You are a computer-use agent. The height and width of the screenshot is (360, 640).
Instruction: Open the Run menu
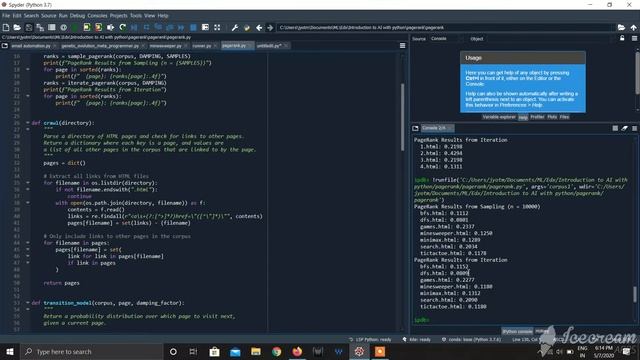(63, 16)
